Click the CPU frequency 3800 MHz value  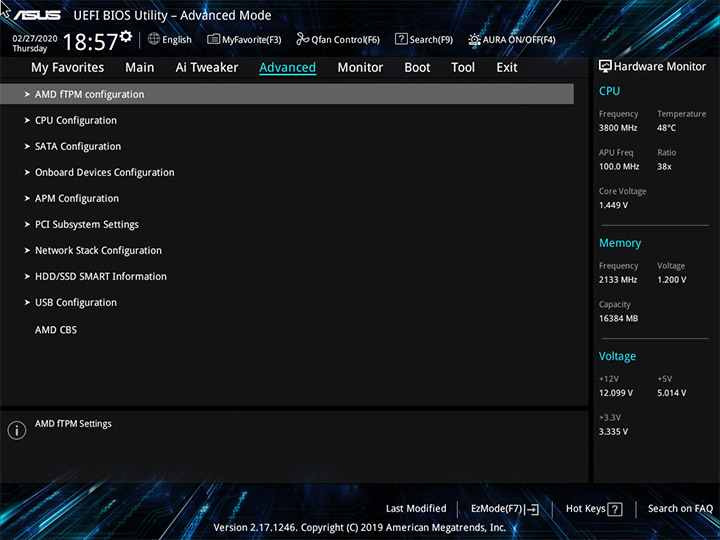[x=618, y=128]
